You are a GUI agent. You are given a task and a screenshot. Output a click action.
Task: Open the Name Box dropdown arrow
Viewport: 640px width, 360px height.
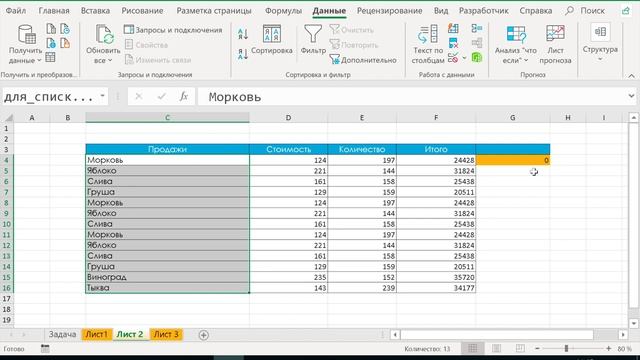pyautogui.click(x=102, y=96)
